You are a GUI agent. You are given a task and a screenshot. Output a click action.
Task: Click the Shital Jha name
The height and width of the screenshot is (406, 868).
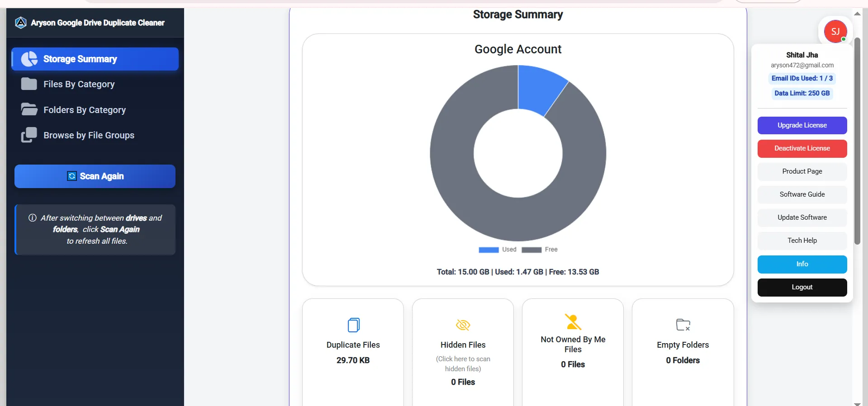(802, 55)
